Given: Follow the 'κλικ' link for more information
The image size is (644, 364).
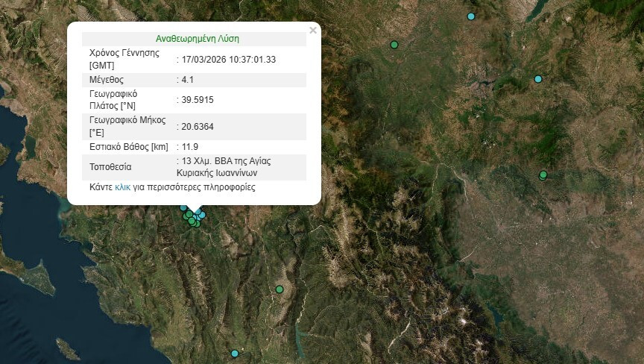Looking at the screenshot, I should 124,187.
